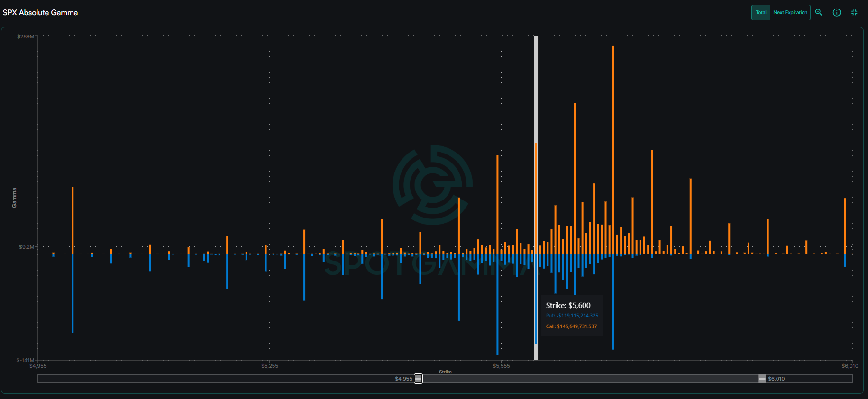Click the rightmost orange call bar
Screen dimensions: 868x399
coord(845,225)
